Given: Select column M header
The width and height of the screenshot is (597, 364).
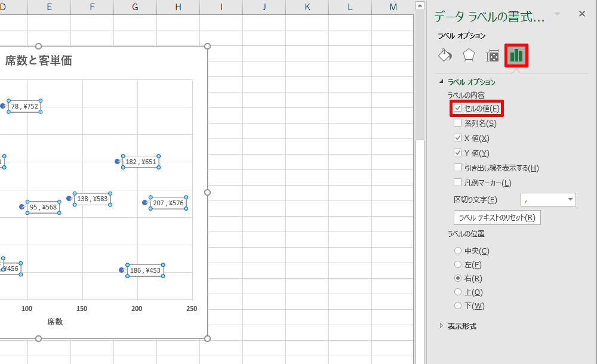Looking at the screenshot, I should pyautogui.click(x=393, y=7).
